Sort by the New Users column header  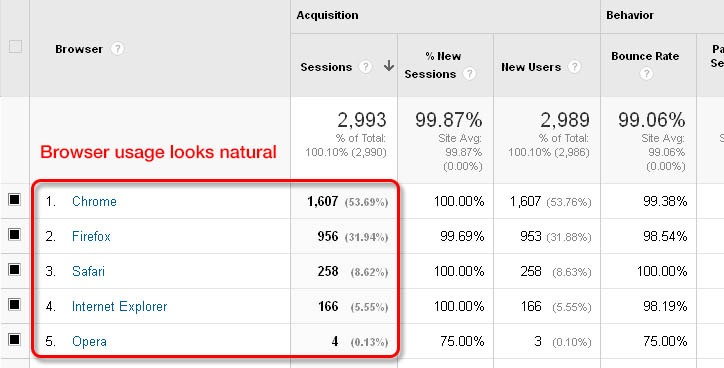[x=531, y=67]
